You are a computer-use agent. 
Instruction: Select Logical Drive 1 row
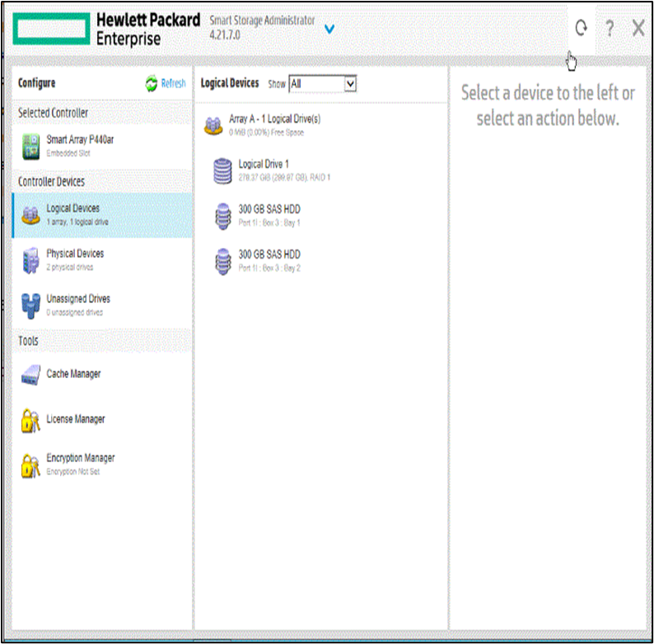[x=321, y=170]
